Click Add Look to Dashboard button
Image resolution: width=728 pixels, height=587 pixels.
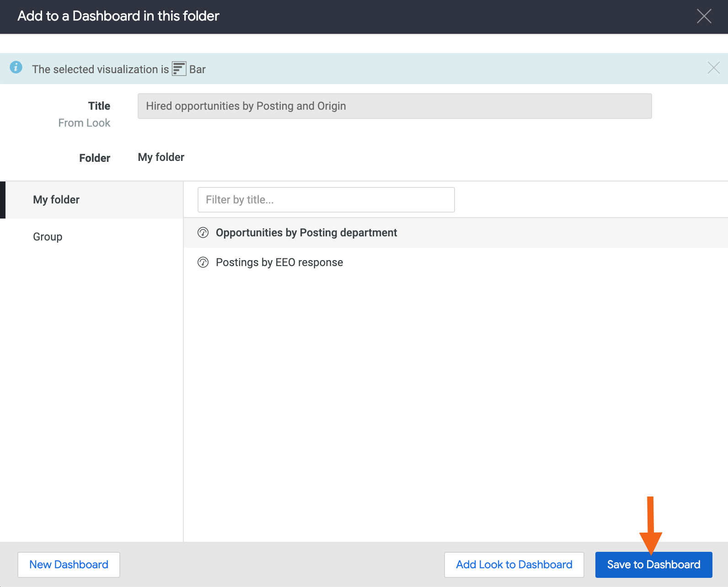click(x=514, y=565)
